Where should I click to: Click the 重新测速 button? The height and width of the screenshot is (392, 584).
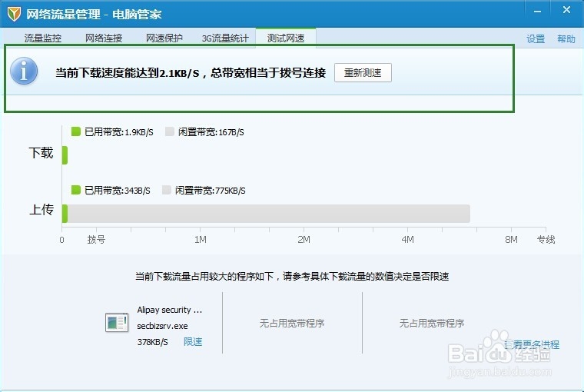(x=363, y=73)
